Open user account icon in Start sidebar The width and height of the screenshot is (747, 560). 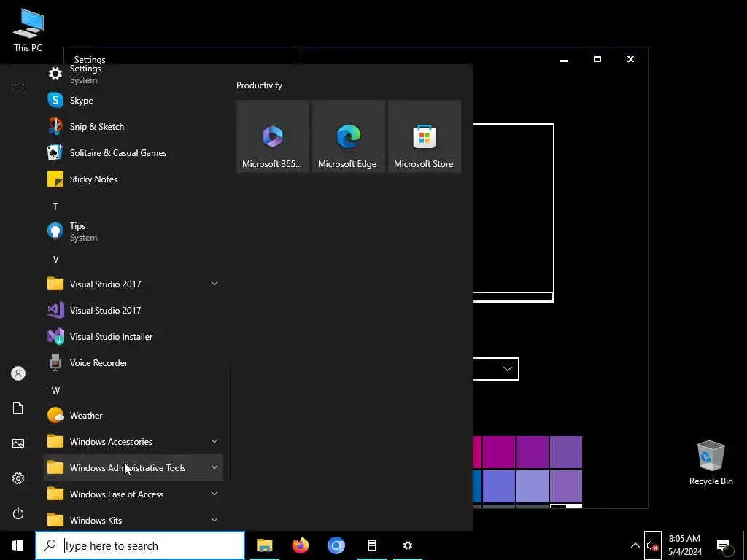click(x=18, y=373)
